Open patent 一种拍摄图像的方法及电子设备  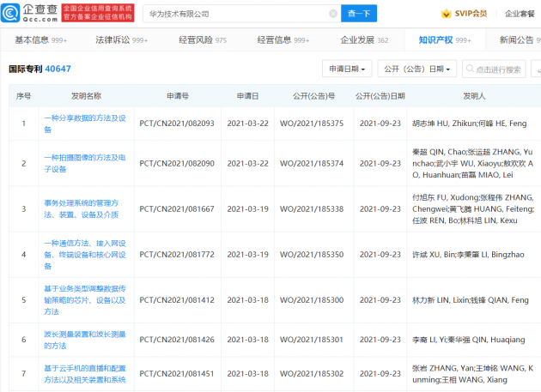84,163
